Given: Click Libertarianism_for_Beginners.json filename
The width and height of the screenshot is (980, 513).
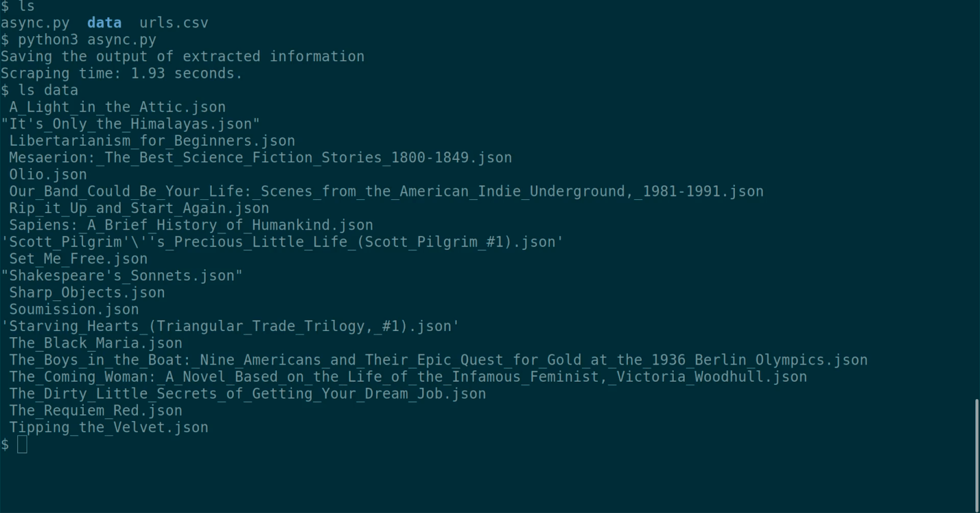Looking at the screenshot, I should pos(152,141).
